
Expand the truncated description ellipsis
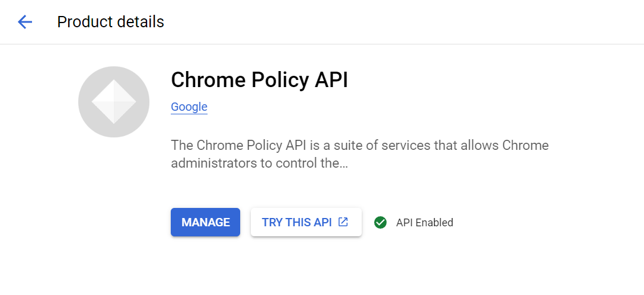click(343, 163)
